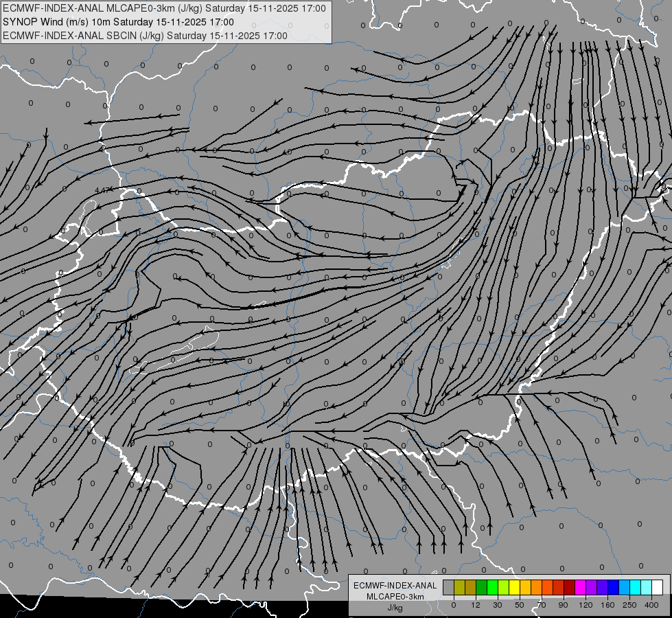Select the pure blue legend swatch

[613, 587]
